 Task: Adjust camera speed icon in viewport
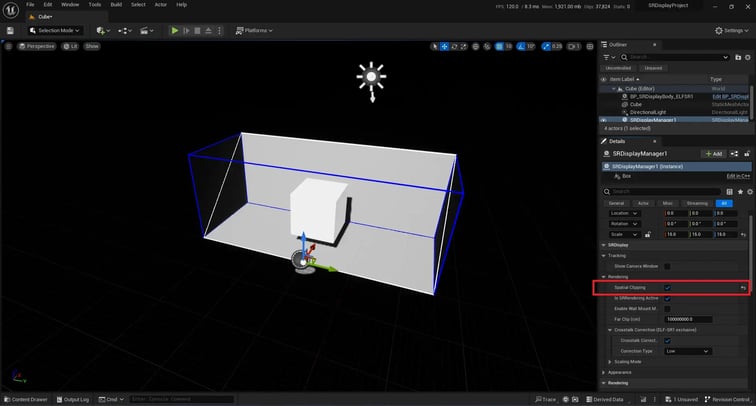click(x=574, y=46)
